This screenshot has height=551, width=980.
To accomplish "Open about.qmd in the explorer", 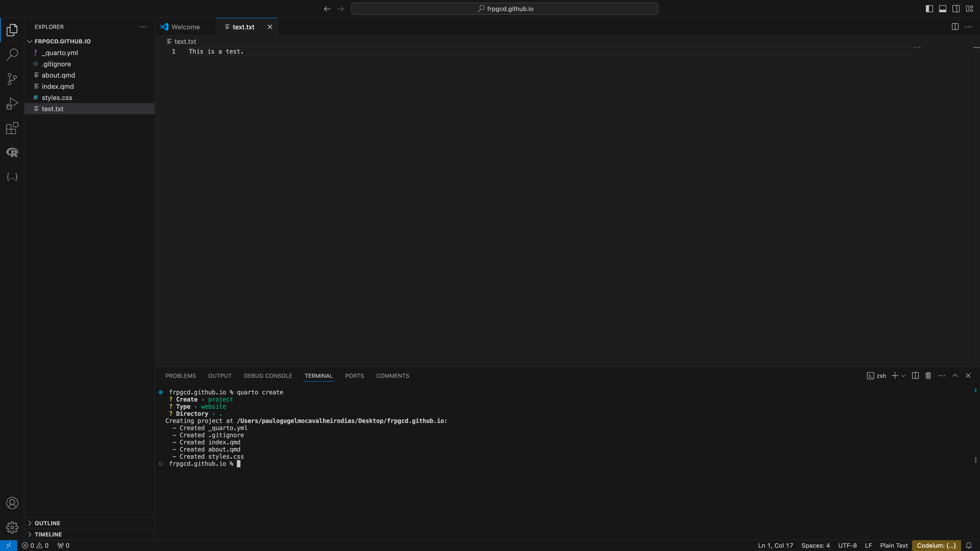I will tap(90, 75).
